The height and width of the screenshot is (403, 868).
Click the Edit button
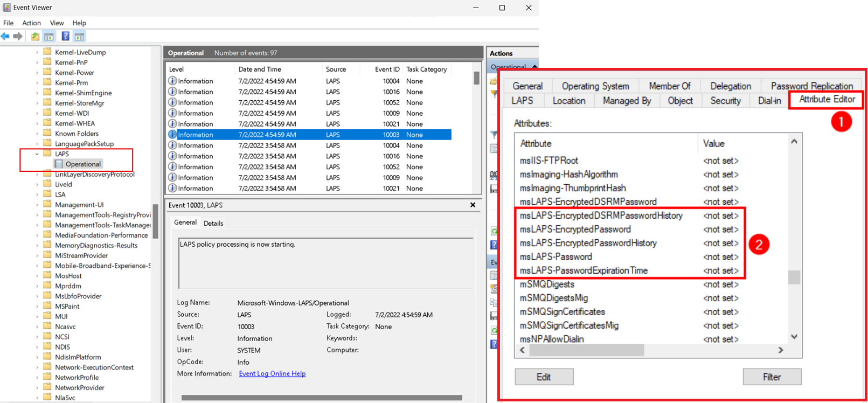click(x=544, y=377)
